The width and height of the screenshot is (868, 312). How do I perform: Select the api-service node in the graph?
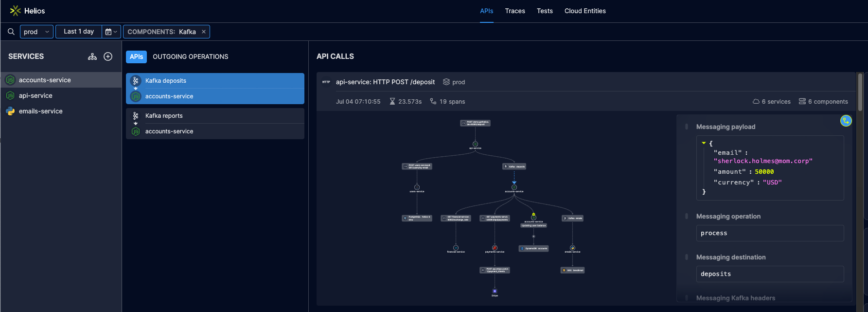click(475, 144)
